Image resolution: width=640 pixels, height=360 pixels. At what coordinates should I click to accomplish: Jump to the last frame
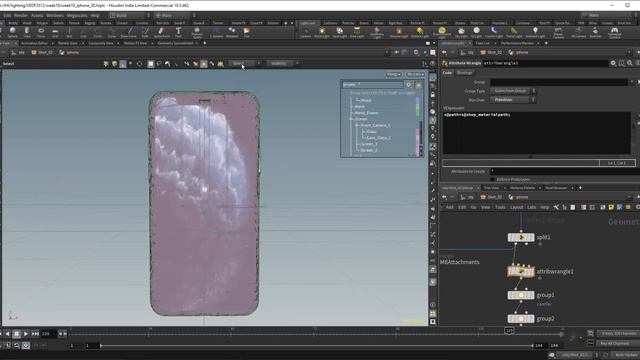pyautogui.click(x=35, y=334)
